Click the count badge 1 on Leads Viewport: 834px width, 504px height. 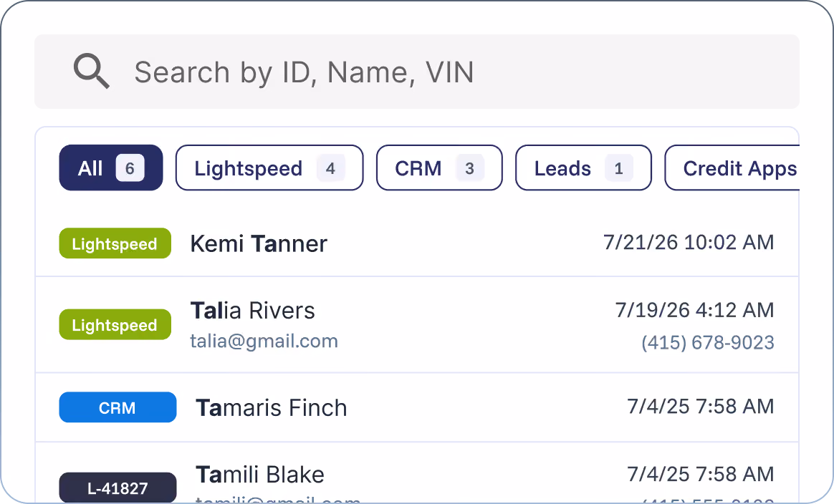point(618,168)
